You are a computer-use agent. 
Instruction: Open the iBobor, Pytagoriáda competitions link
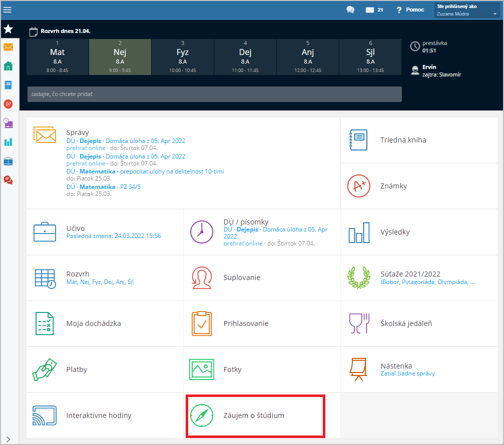427,282
